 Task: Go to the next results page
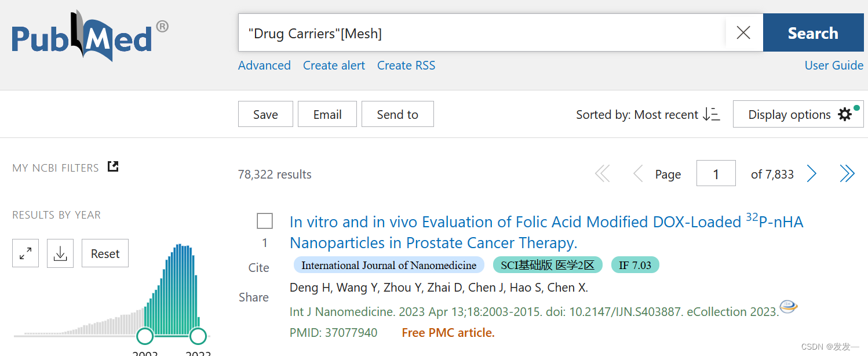coord(812,173)
